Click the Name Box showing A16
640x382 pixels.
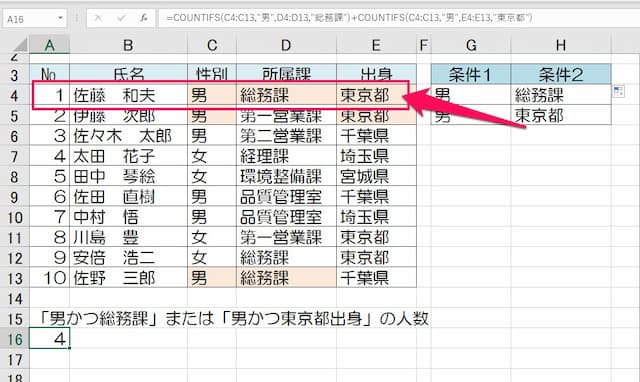coord(35,19)
